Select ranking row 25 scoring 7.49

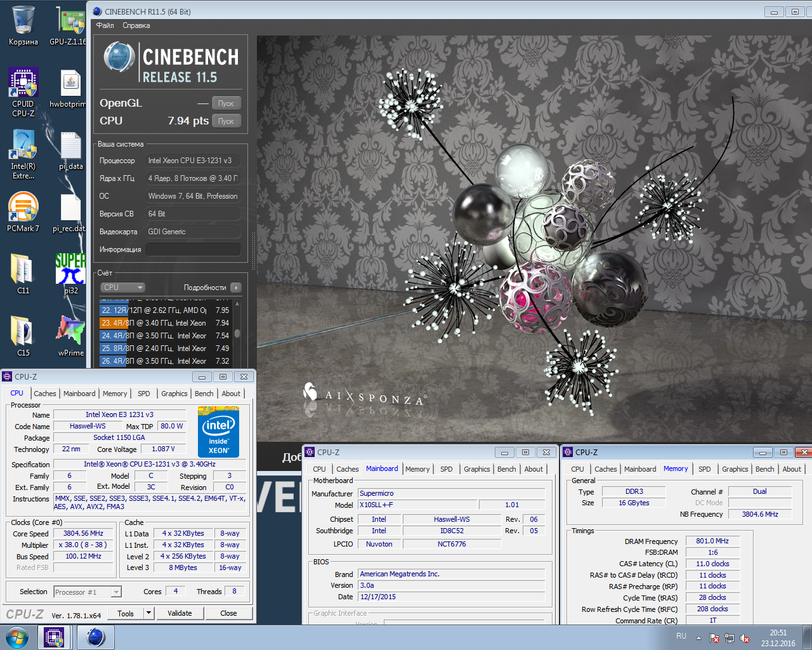pyautogui.click(x=166, y=348)
